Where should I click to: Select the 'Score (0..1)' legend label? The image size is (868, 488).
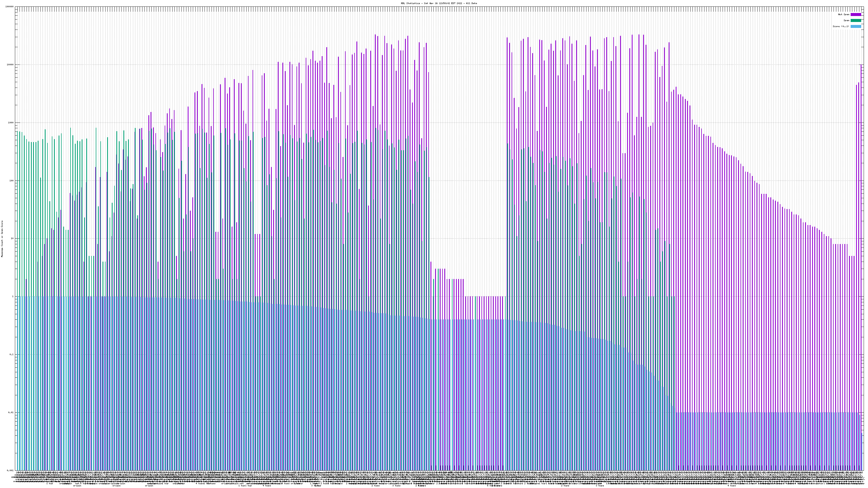coord(841,26)
